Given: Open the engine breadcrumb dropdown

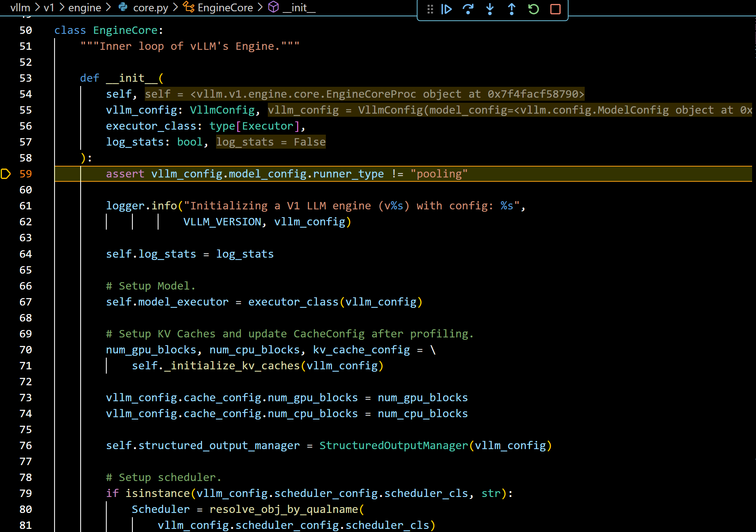Looking at the screenshot, I should 84,7.
